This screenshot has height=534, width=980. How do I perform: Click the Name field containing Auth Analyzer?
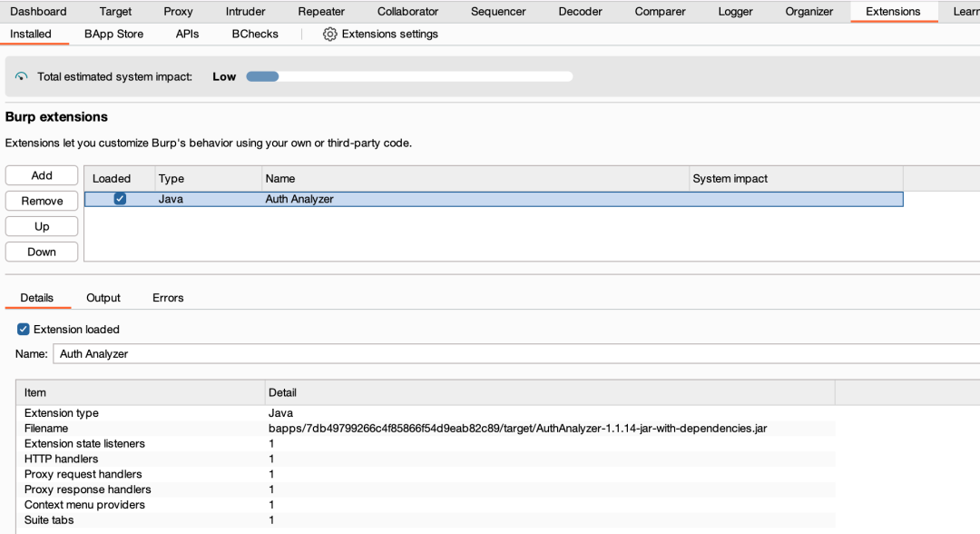coord(517,354)
